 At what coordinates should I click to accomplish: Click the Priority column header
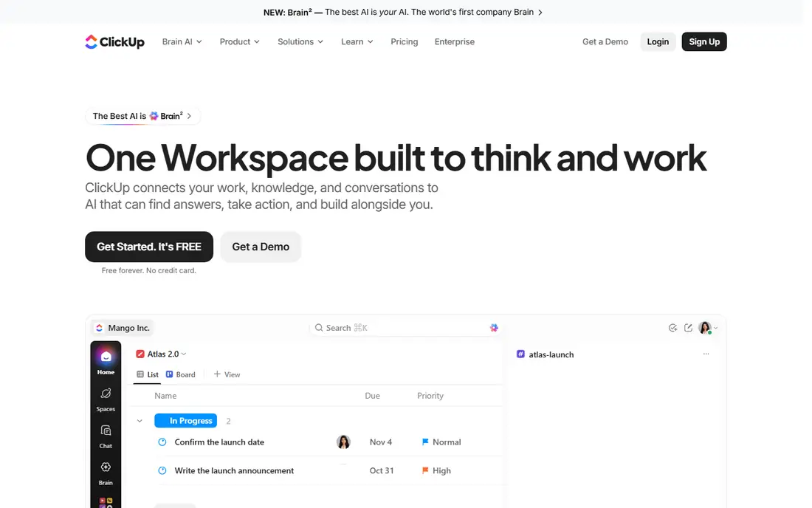pos(430,396)
